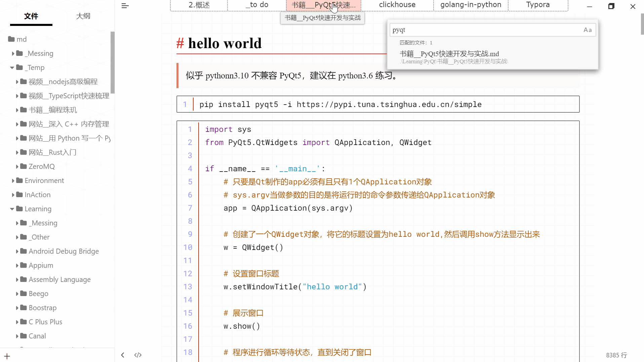Select 书籍__编程珠玑 folder
This screenshot has height=362, width=644.
[53, 110]
